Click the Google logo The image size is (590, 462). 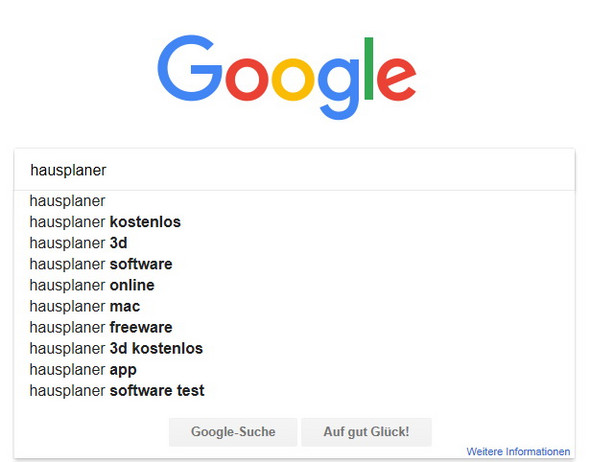point(287,77)
